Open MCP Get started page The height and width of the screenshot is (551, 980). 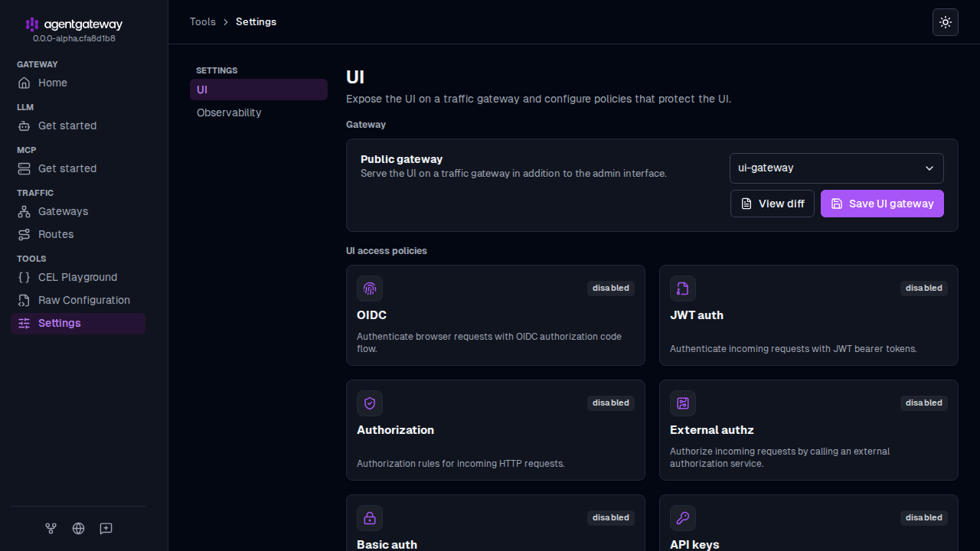coord(78,168)
